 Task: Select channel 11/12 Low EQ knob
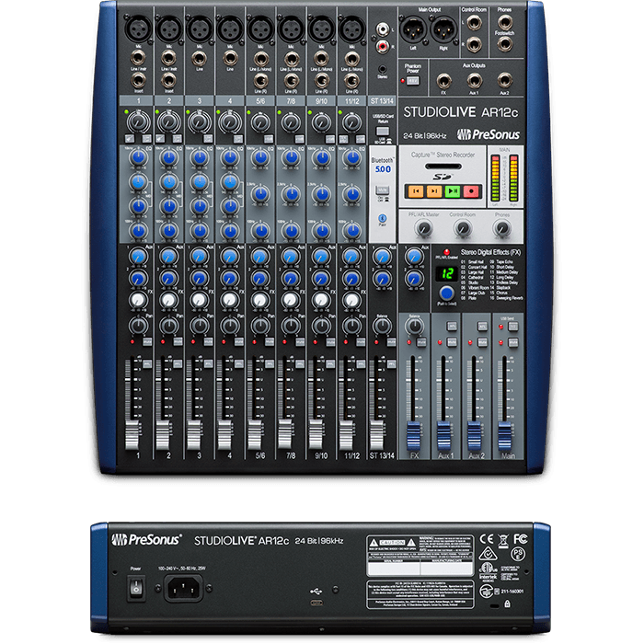pos(352,231)
